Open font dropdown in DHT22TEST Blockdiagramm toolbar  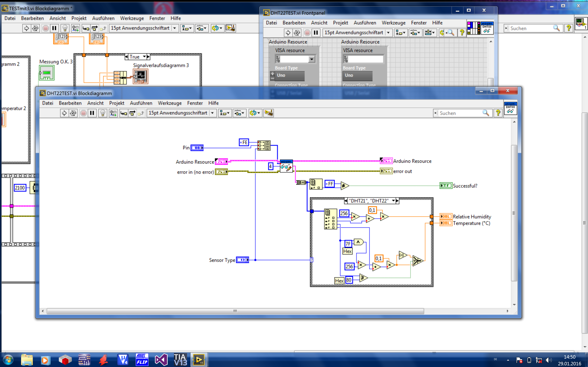click(x=212, y=113)
